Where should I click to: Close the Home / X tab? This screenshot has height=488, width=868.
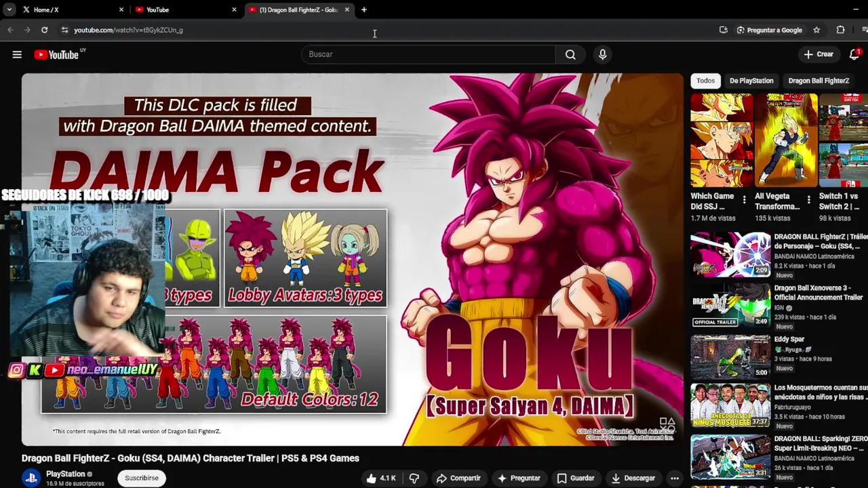[x=121, y=9]
